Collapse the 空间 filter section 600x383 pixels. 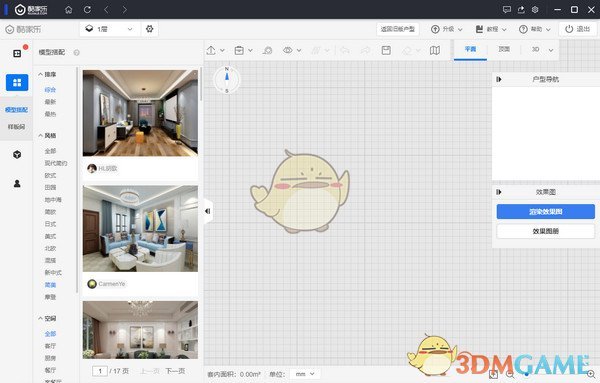[47, 318]
